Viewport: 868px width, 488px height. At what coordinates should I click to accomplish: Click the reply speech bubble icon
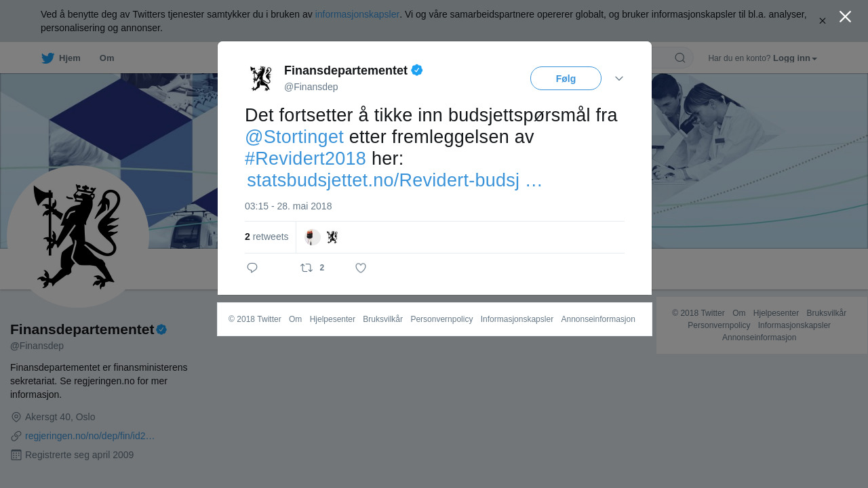click(x=252, y=268)
